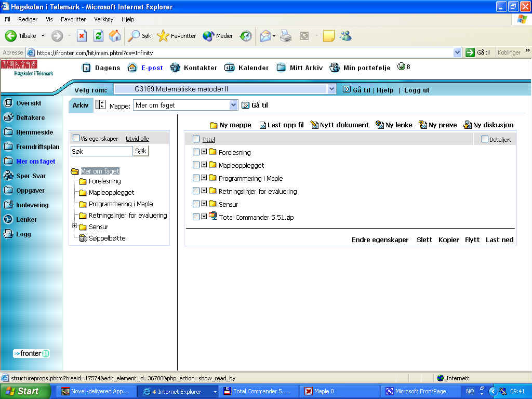Click the Ny diskusjon icon
Screen dimensions: 532x399
tap(468, 125)
